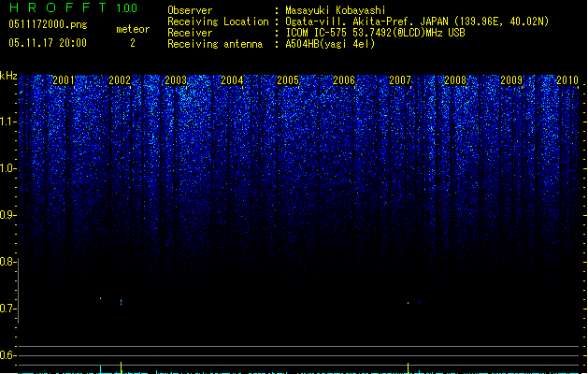Click the meteor echo near 2007
The height and width of the screenshot is (374, 588).
[408, 303]
